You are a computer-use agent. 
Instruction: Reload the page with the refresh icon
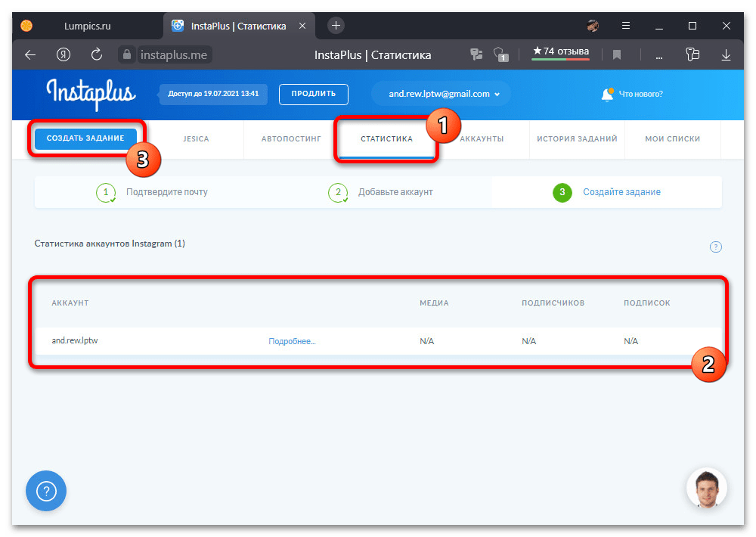click(97, 54)
